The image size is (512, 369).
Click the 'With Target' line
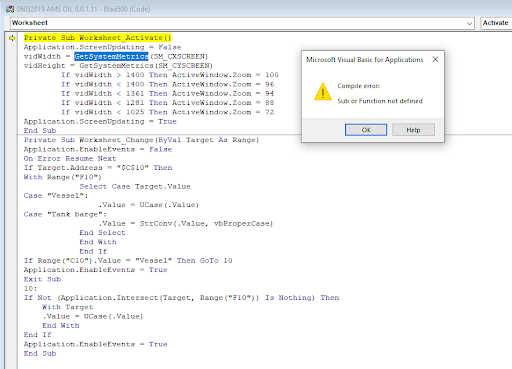click(x=68, y=307)
